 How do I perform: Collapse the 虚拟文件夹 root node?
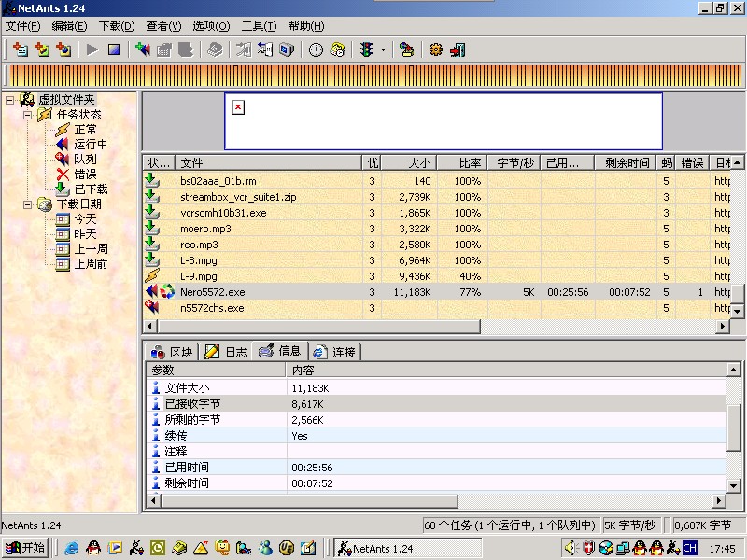9,100
